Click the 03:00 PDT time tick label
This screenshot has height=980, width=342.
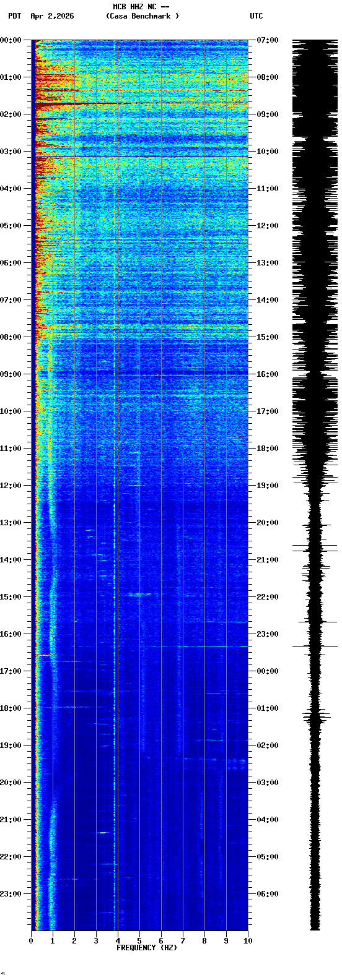coord(11,152)
